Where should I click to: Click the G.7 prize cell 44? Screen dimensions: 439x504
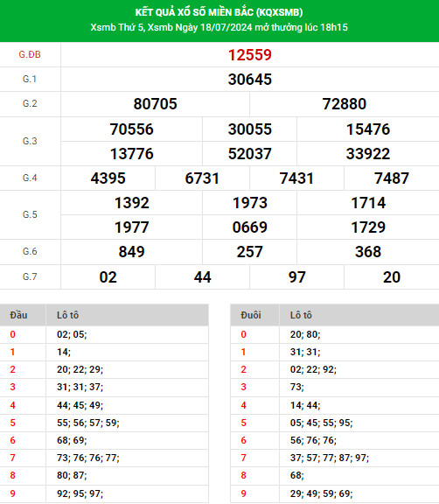tap(202, 277)
